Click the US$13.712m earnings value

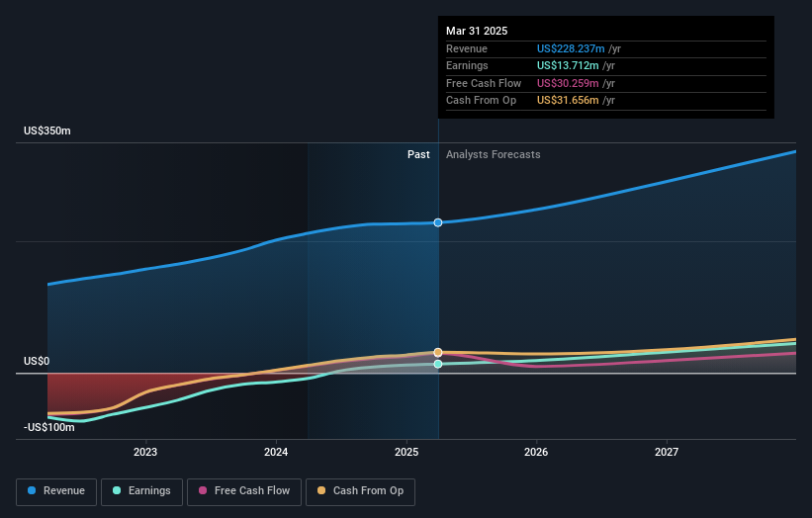(568, 65)
